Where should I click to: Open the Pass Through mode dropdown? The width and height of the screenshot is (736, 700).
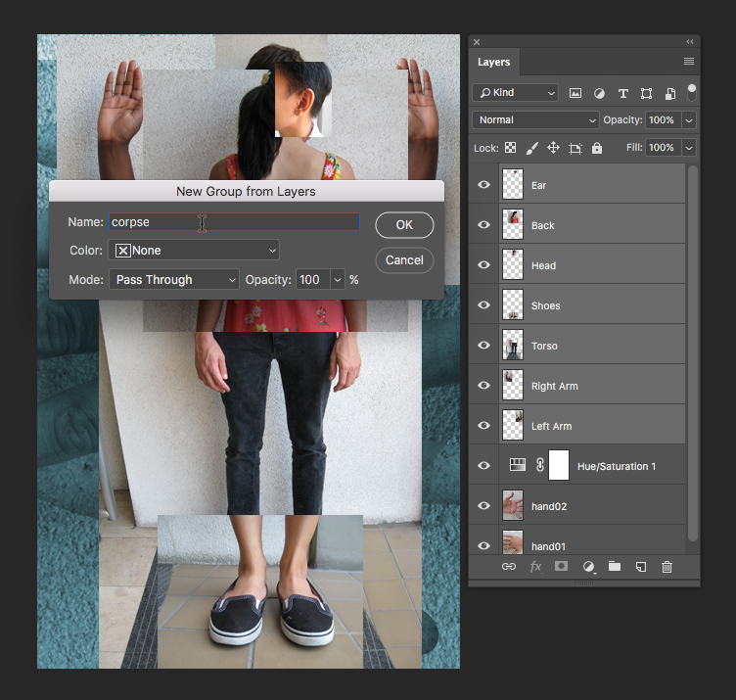173,280
